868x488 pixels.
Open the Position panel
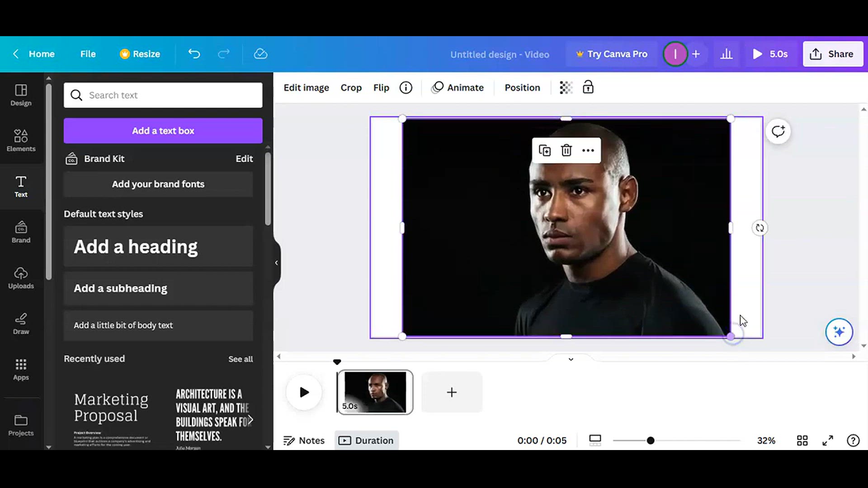(522, 88)
